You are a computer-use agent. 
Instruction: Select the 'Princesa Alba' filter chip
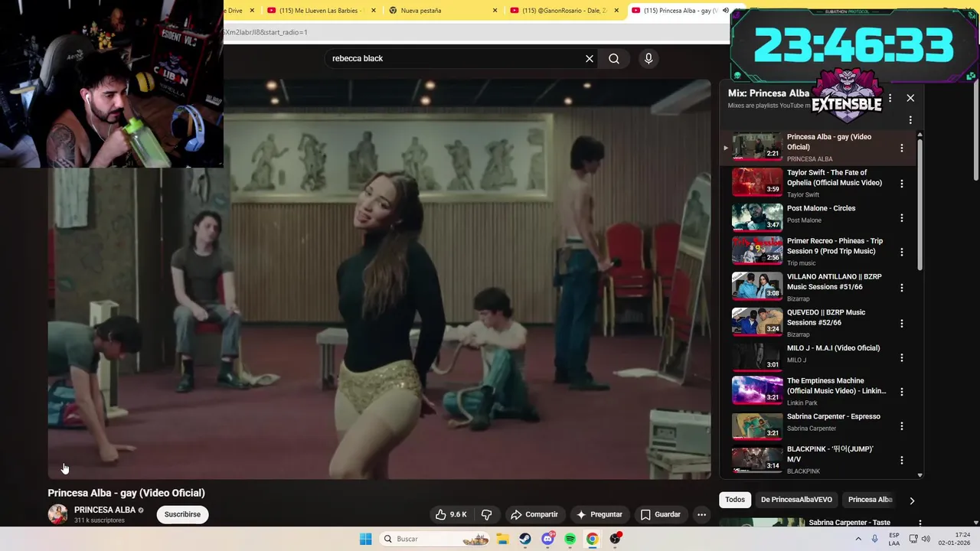coord(870,500)
